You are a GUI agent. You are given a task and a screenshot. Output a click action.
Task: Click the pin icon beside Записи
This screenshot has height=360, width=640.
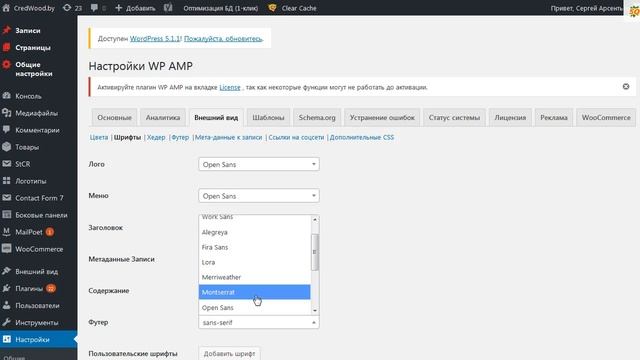(7, 30)
